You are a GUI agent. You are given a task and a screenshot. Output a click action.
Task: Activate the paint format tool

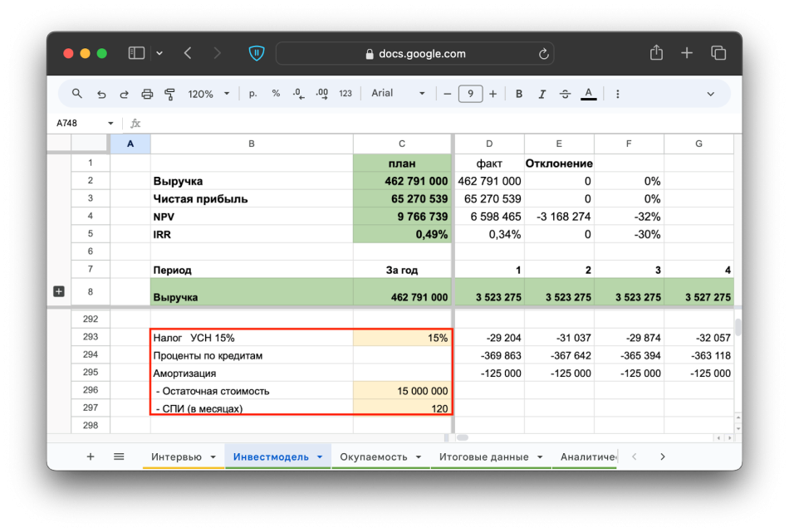(x=170, y=94)
